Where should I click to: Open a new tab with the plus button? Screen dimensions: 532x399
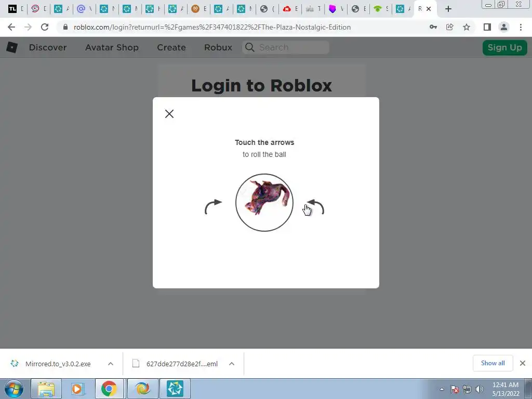click(448, 9)
